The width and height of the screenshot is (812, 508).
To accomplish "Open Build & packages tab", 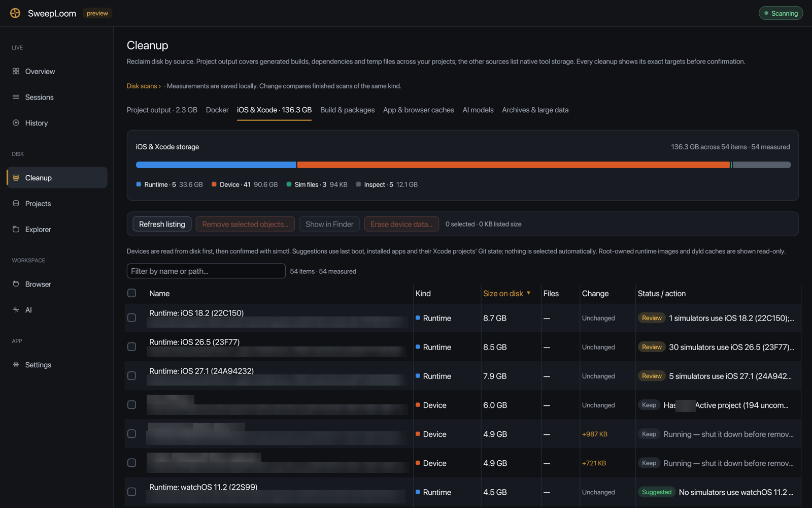I will point(347,110).
